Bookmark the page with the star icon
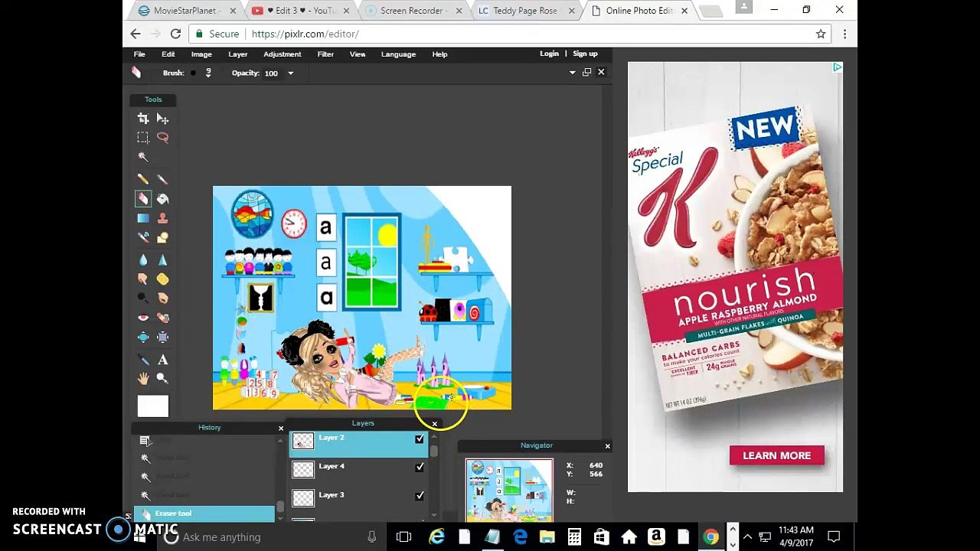The image size is (980, 551). pos(821,34)
